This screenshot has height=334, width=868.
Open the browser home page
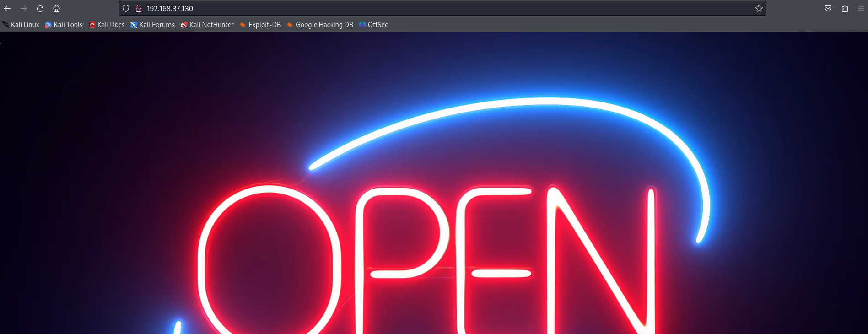pyautogui.click(x=56, y=8)
